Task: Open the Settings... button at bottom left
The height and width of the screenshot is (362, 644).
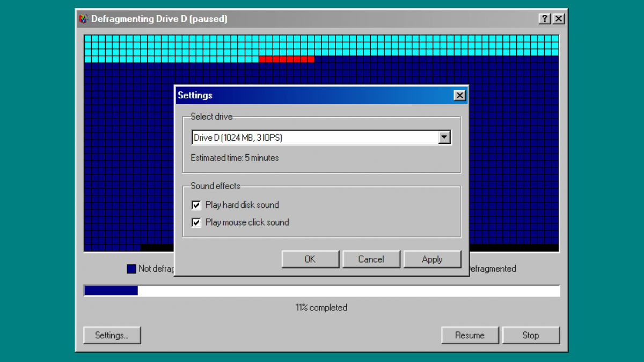Action: point(112,335)
